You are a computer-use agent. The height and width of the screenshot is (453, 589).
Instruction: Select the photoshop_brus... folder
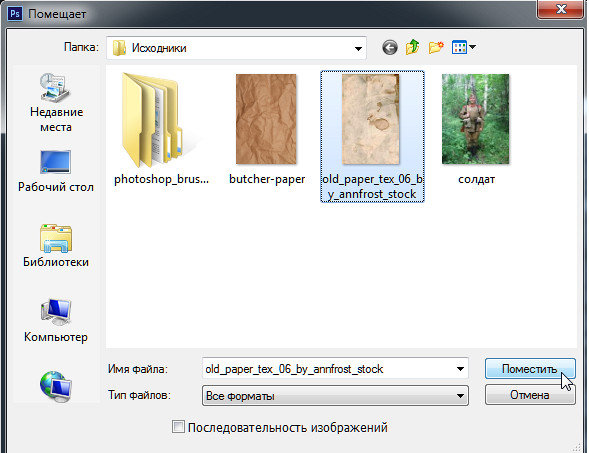pyautogui.click(x=161, y=129)
